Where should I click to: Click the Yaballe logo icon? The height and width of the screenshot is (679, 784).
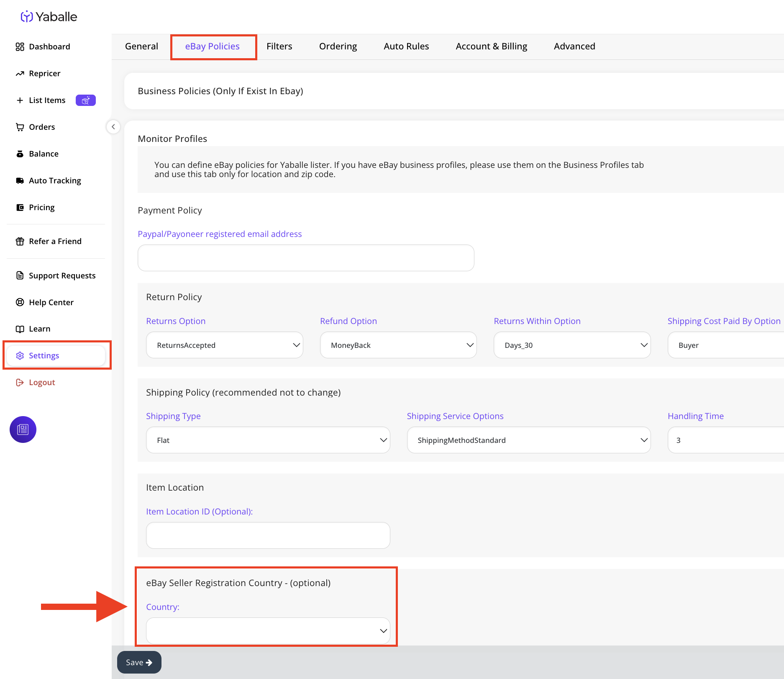pos(27,17)
